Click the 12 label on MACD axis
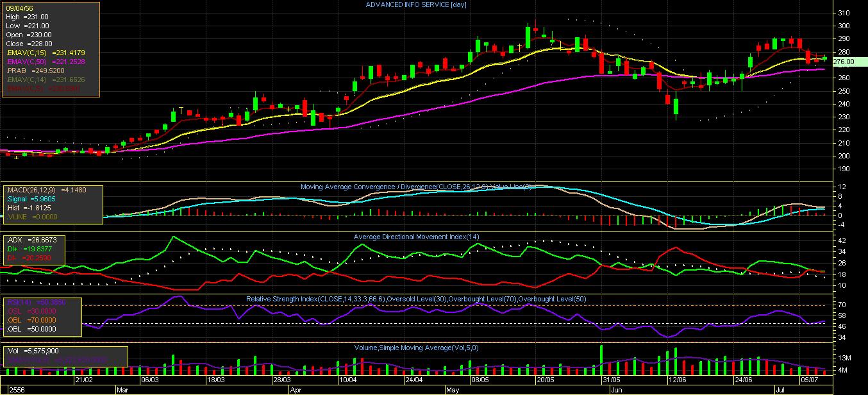This screenshot has height=395, width=868. pyautogui.click(x=843, y=187)
